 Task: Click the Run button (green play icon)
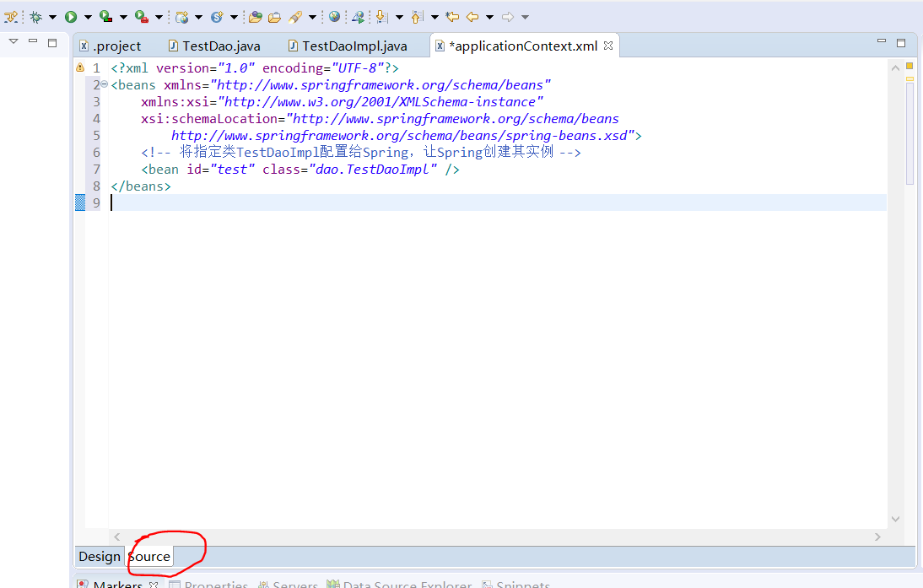tap(69, 16)
